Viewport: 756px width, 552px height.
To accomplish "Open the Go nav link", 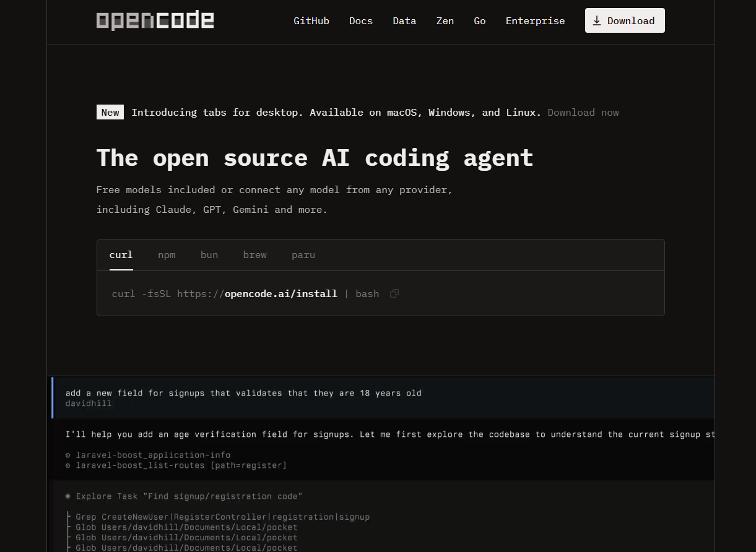I will coord(480,20).
